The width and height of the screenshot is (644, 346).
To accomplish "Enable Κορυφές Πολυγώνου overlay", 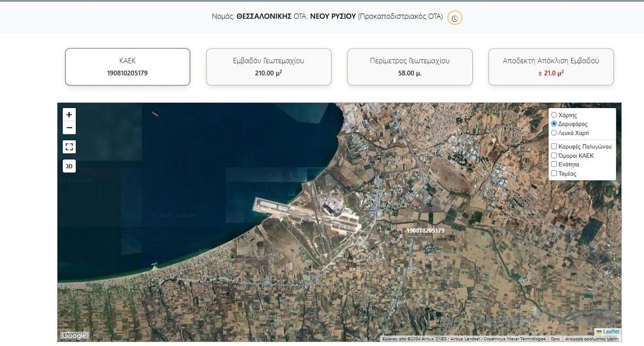I will (554, 146).
